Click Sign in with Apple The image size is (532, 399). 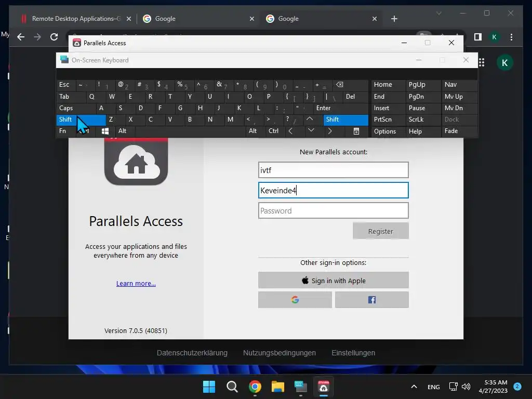tap(333, 280)
